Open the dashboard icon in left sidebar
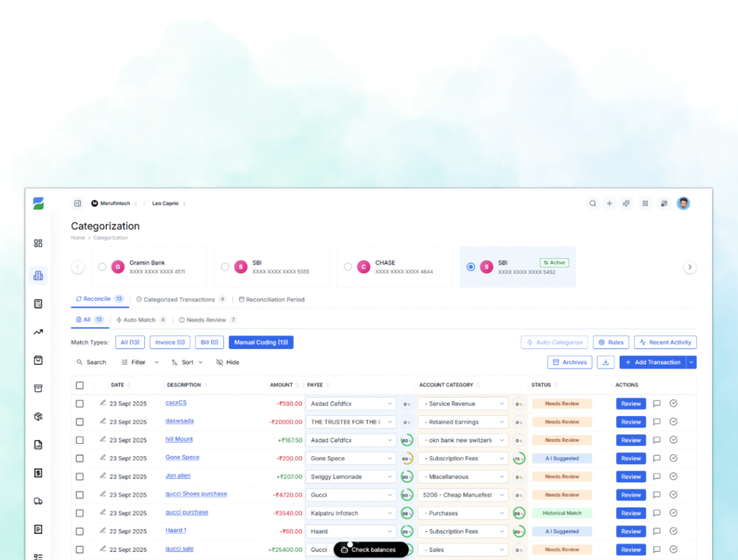The height and width of the screenshot is (560, 738). 38,243
